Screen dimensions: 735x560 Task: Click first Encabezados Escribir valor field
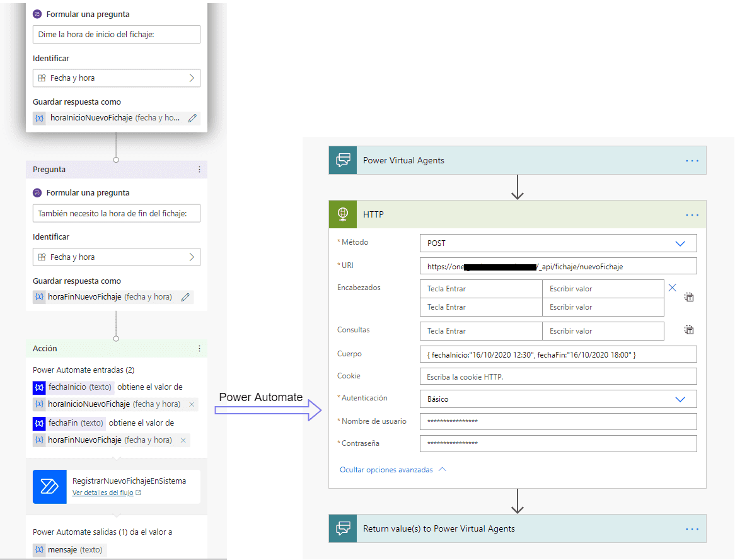tap(603, 289)
